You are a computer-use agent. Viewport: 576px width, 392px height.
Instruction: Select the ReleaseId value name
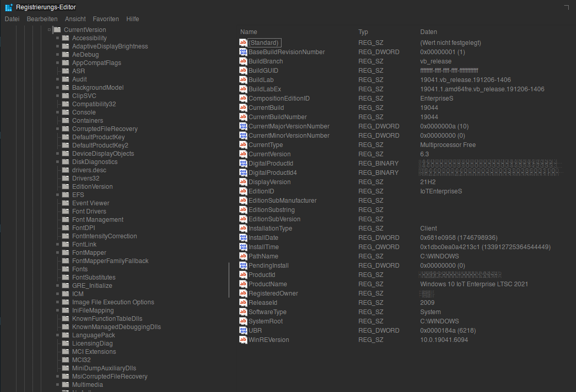click(262, 303)
